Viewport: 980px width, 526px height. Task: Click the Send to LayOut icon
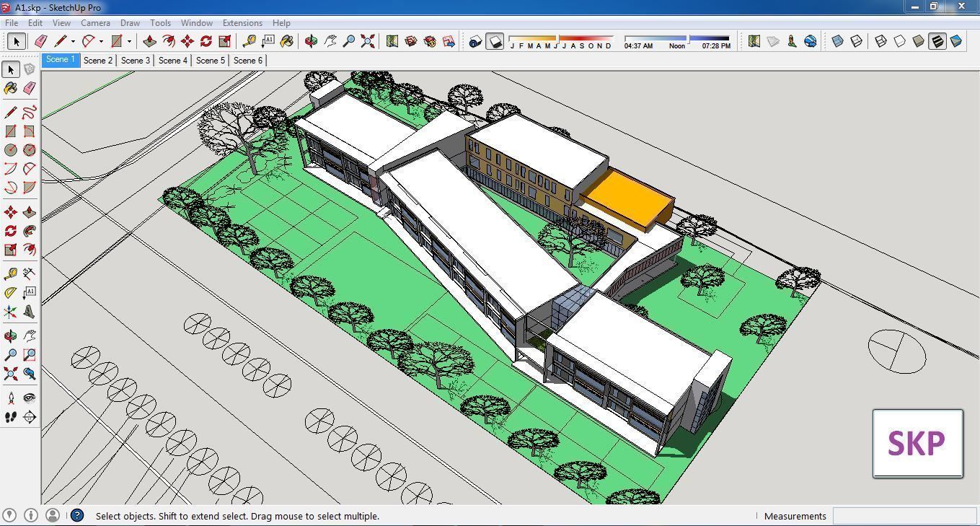(x=449, y=41)
